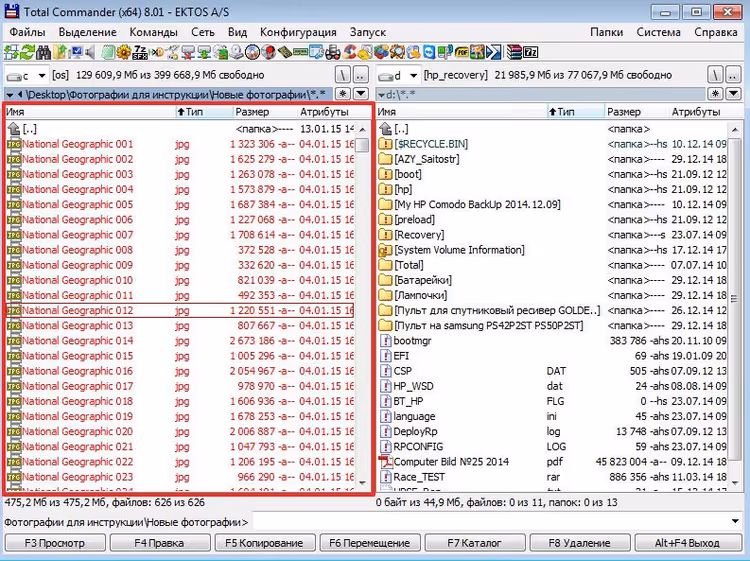Open the Запуск menu
Viewport: 750px width, 561px height.
click(367, 33)
